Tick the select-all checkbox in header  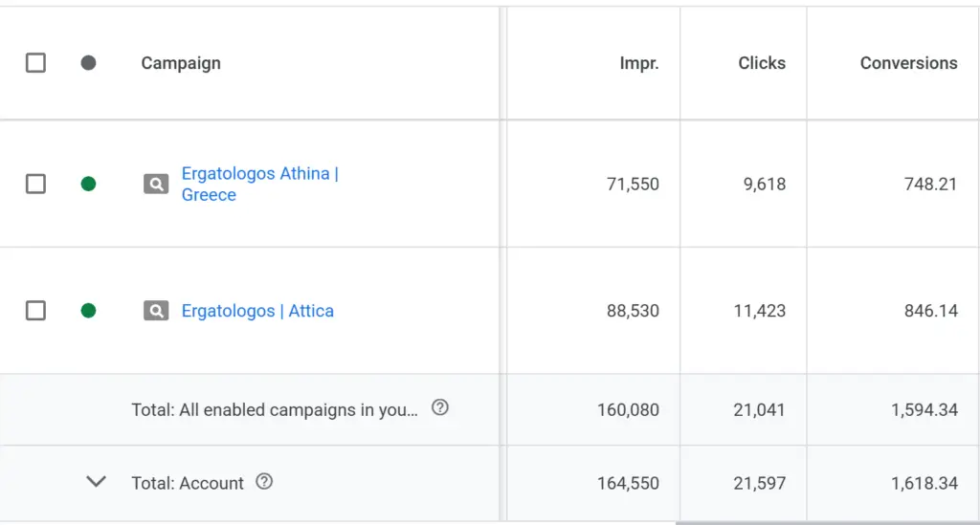pyautogui.click(x=35, y=62)
